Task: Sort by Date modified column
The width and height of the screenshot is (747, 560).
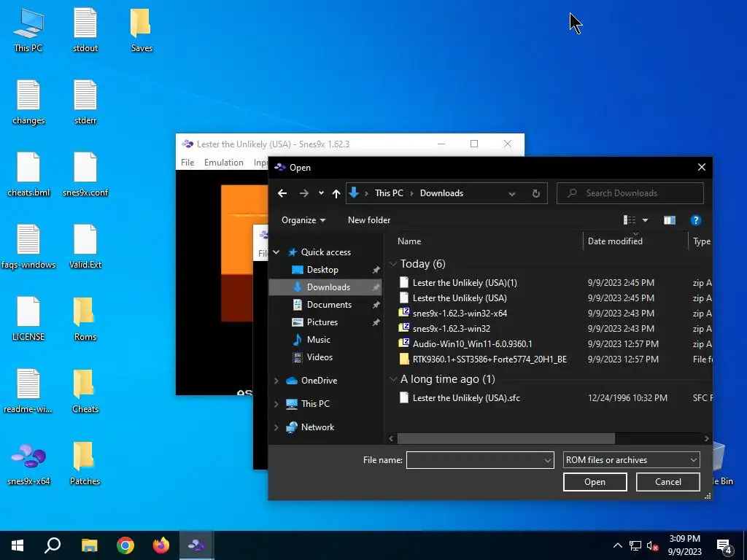Action: pos(635,241)
